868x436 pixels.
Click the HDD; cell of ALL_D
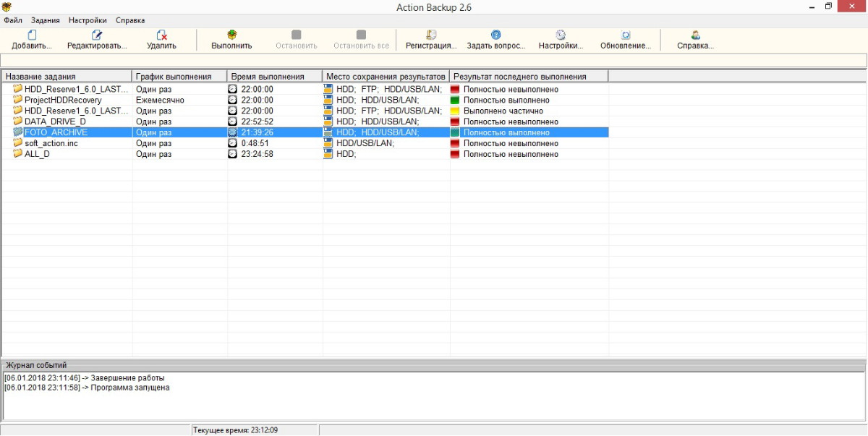(346, 154)
